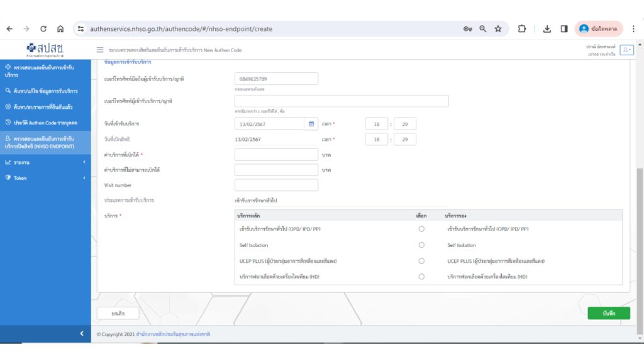This screenshot has height=362, width=644.
Task: Choose the UCEP PLUS service radio button
Action: click(421, 261)
